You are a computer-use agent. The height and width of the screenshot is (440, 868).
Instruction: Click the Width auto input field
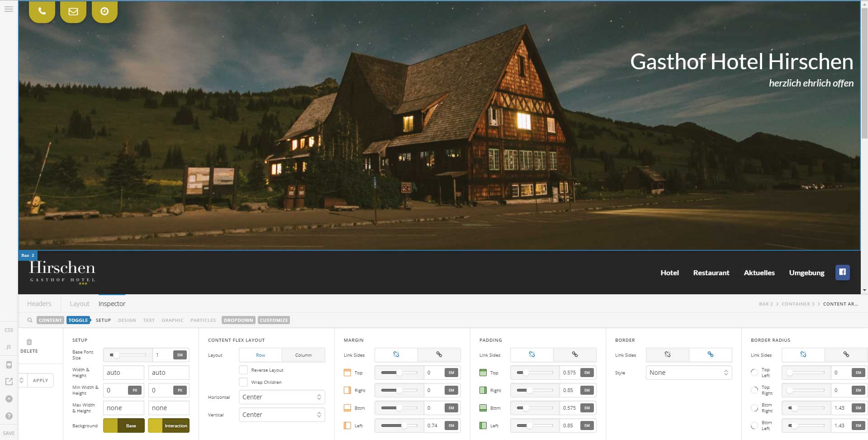pos(123,373)
